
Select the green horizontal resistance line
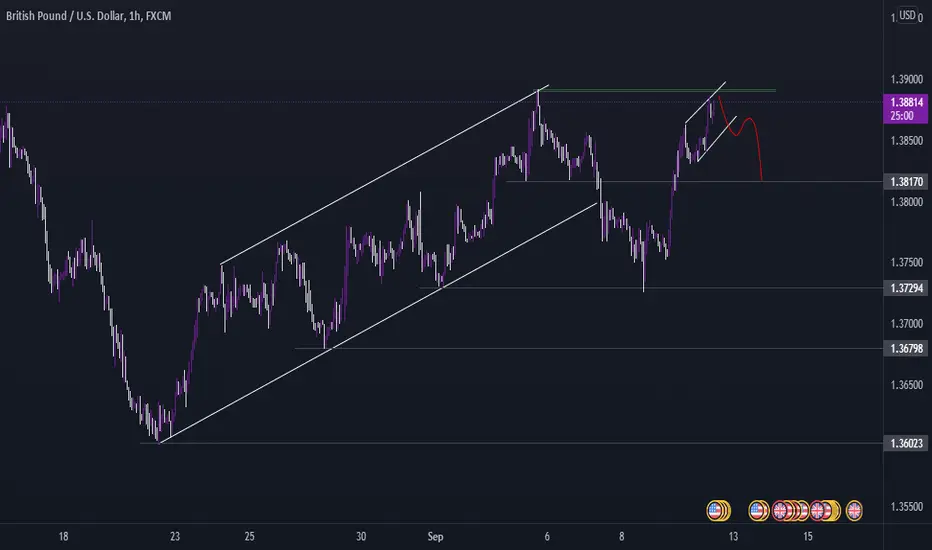coord(657,90)
